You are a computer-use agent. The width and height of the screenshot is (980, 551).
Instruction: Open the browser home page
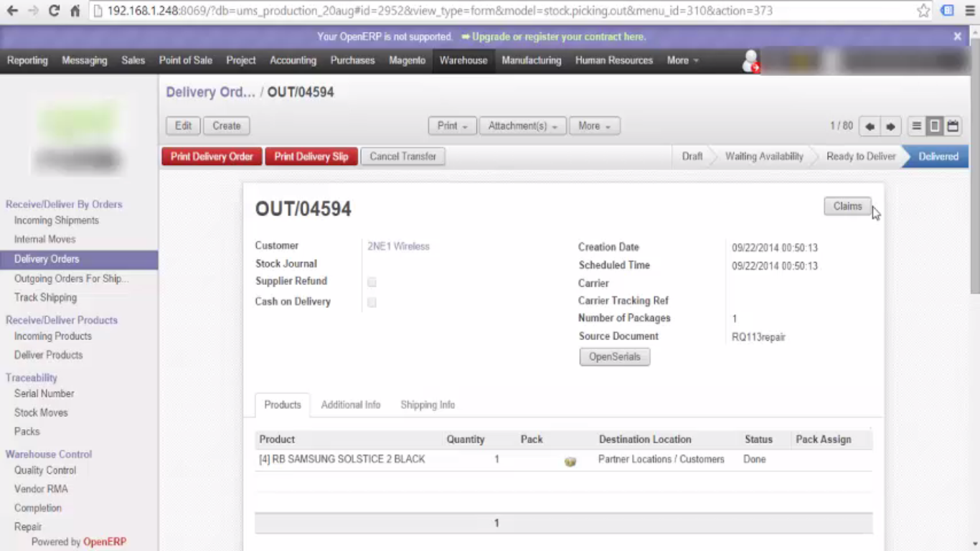[75, 11]
